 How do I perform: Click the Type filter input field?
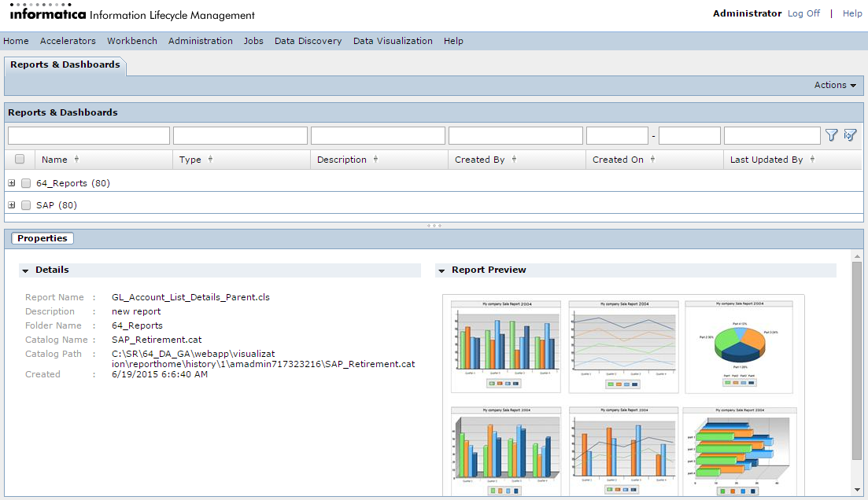click(x=240, y=135)
